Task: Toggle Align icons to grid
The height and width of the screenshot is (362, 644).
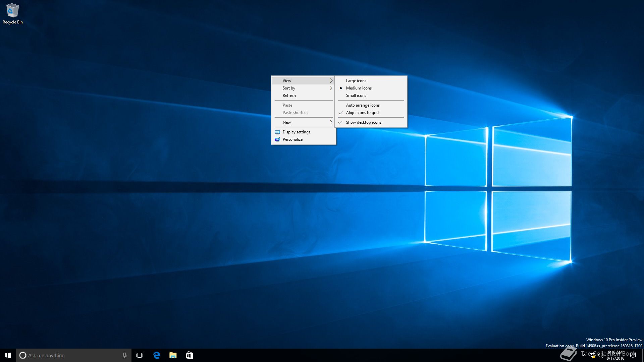Action: click(371, 113)
